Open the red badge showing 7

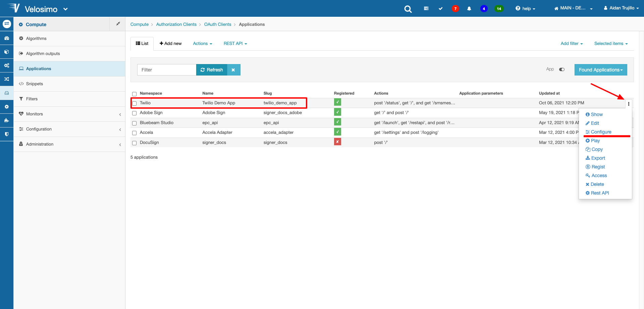(x=455, y=9)
